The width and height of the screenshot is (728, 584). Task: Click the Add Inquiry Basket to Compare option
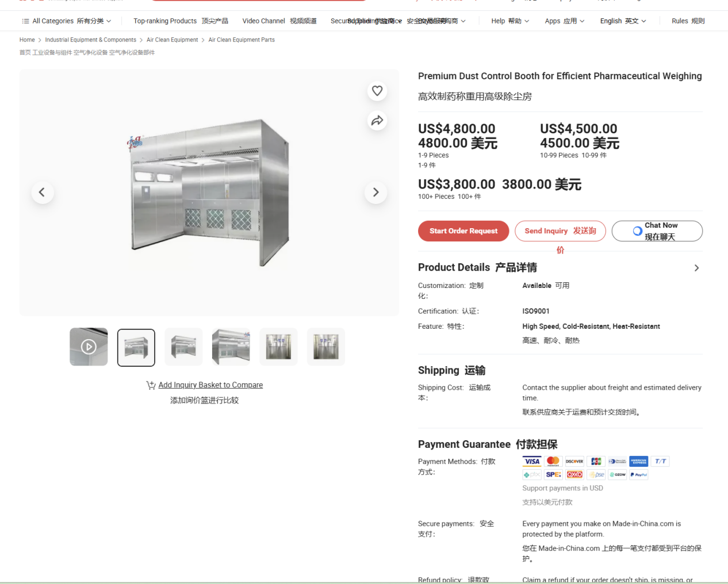210,385
